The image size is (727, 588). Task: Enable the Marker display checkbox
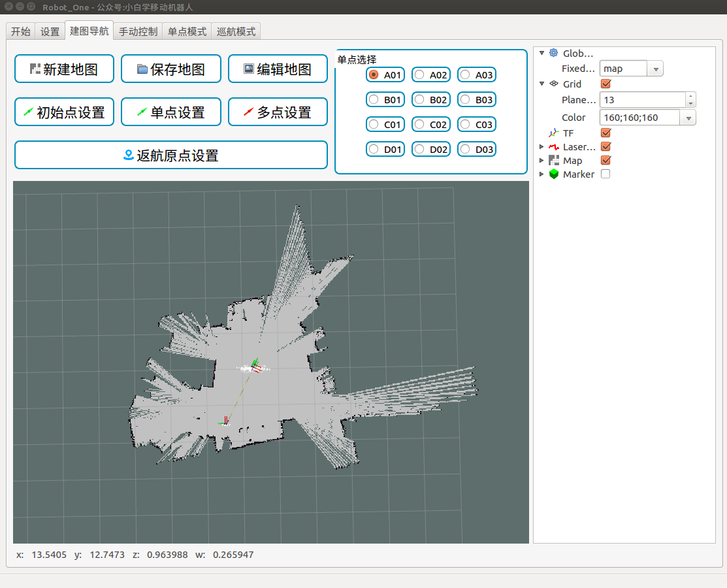coord(606,174)
